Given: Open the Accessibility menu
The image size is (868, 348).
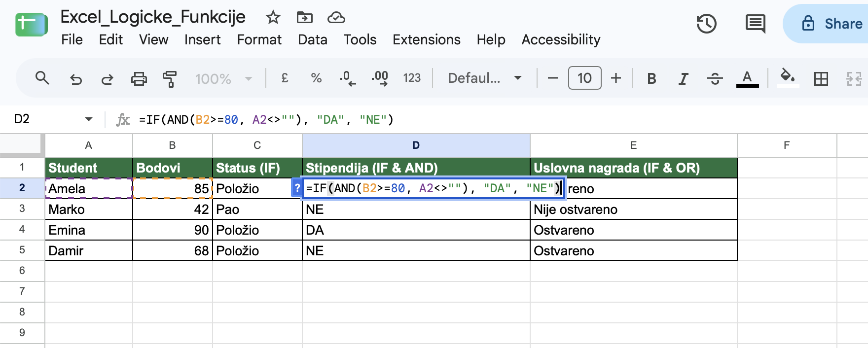Looking at the screenshot, I should pos(561,39).
